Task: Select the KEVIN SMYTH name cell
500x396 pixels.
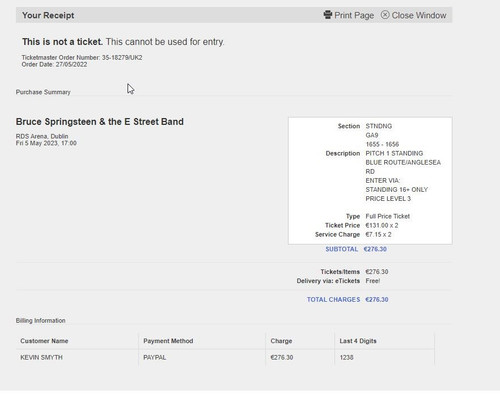Action: pyautogui.click(x=42, y=357)
